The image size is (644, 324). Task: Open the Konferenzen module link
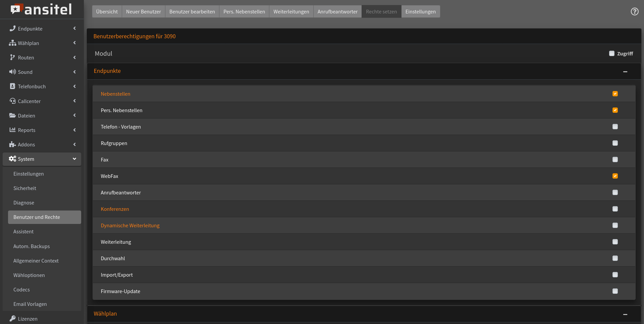click(x=115, y=209)
